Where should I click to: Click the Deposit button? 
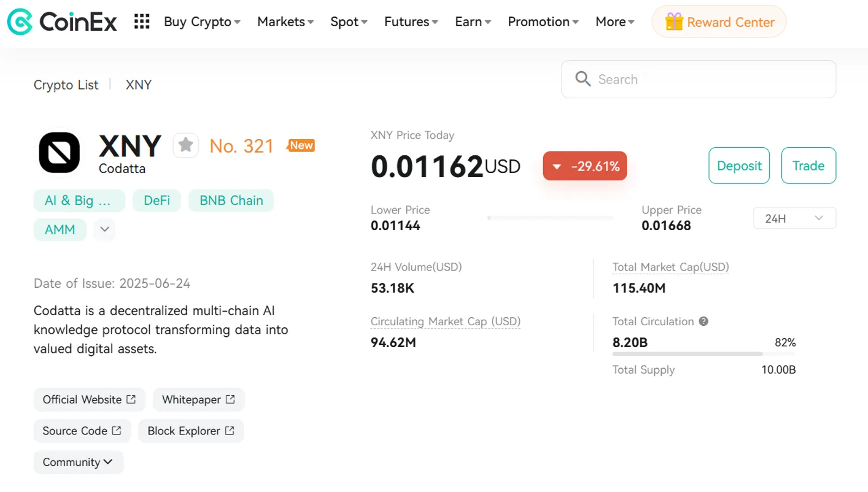pos(739,166)
